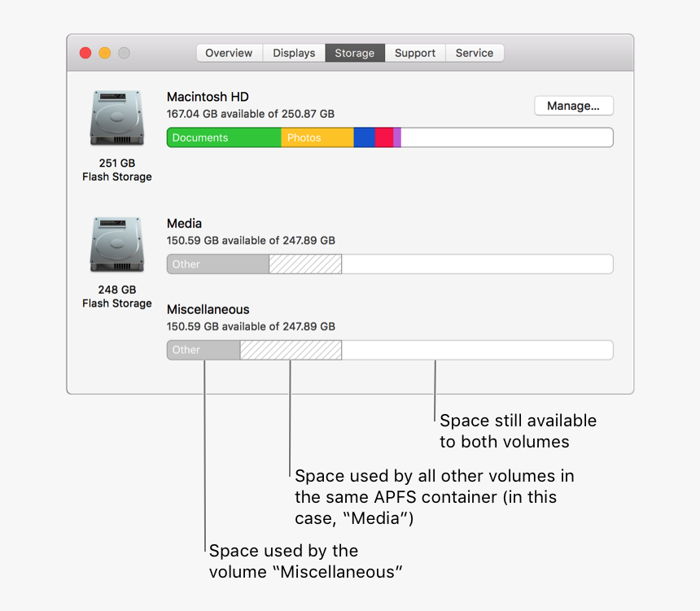
Task: Open the Displays tab
Action: [294, 52]
